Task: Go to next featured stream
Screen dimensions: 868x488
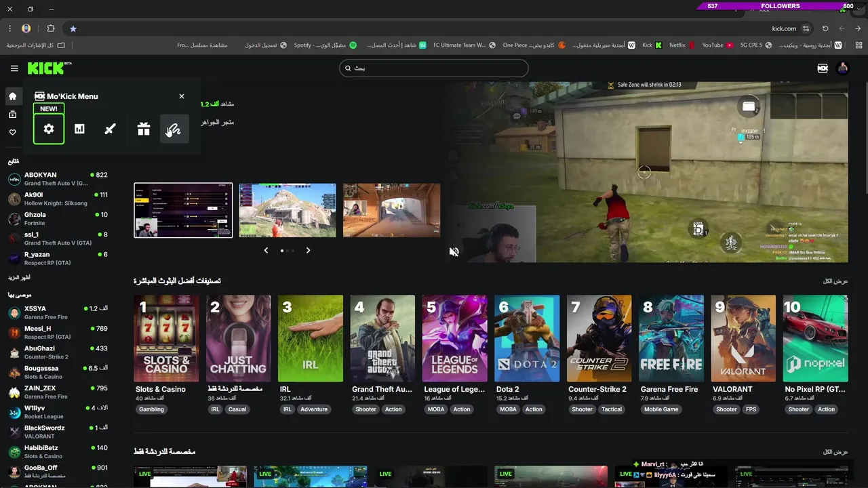Action: click(x=308, y=250)
